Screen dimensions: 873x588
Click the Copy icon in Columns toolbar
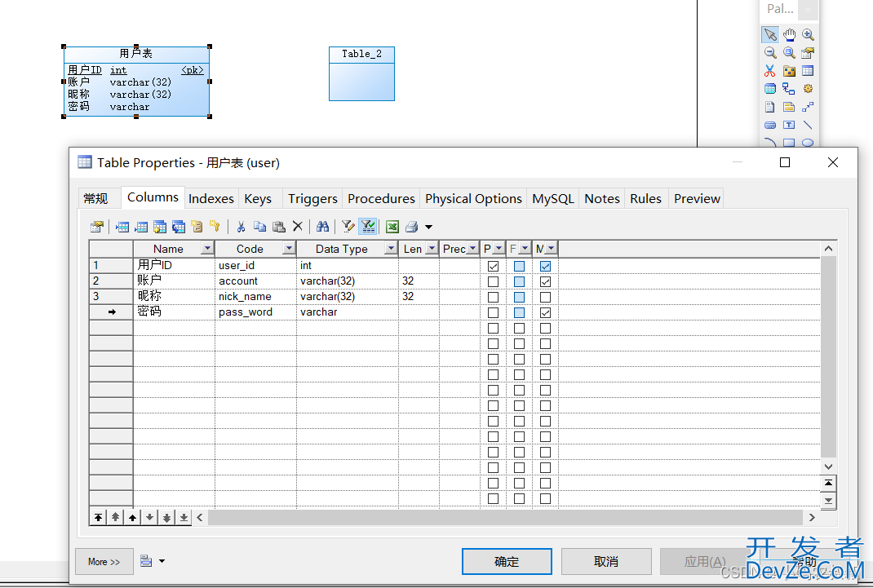click(259, 227)
